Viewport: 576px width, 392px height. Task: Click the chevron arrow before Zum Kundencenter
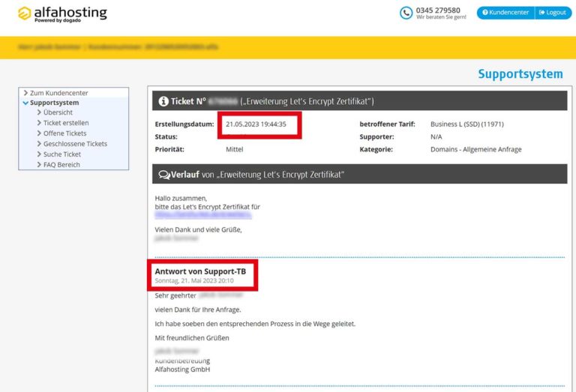[x=25, y=93]
